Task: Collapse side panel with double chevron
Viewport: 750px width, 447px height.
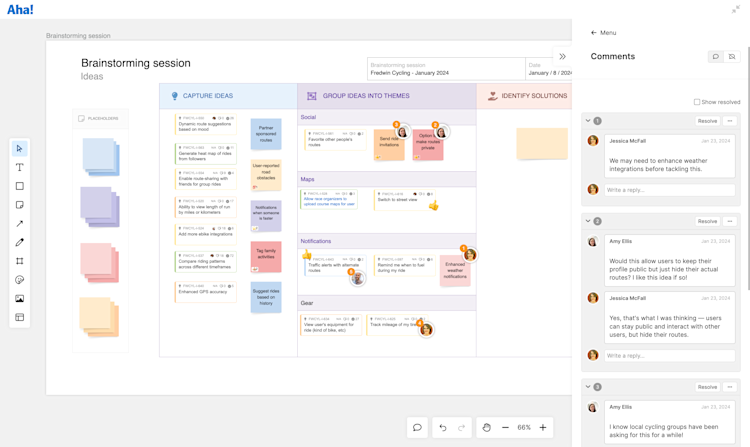Action: click(562, 56)
